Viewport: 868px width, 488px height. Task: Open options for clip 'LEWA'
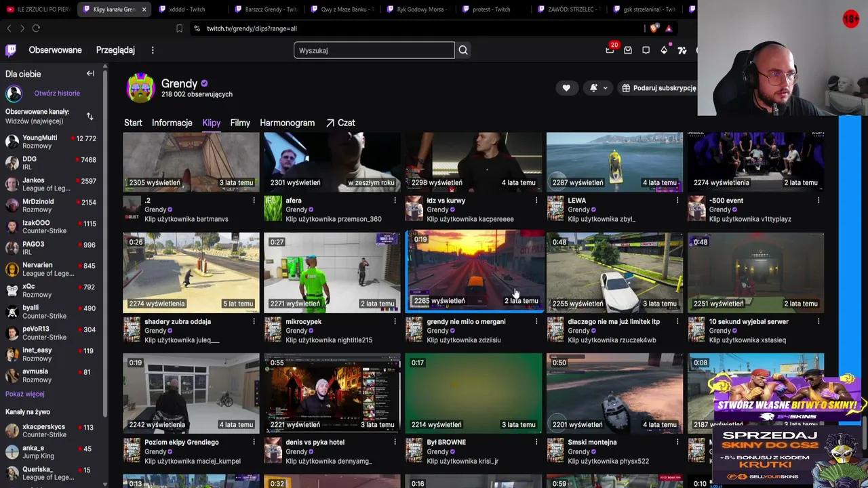coord(677,201)
